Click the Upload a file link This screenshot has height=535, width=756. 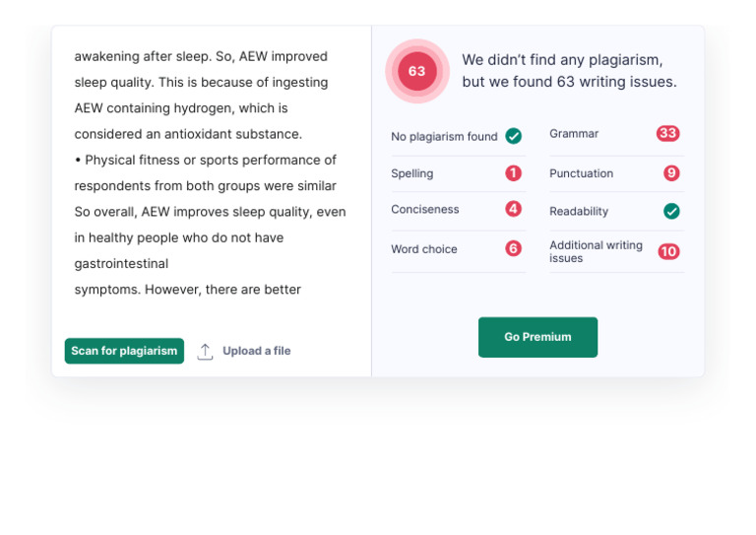257,351
